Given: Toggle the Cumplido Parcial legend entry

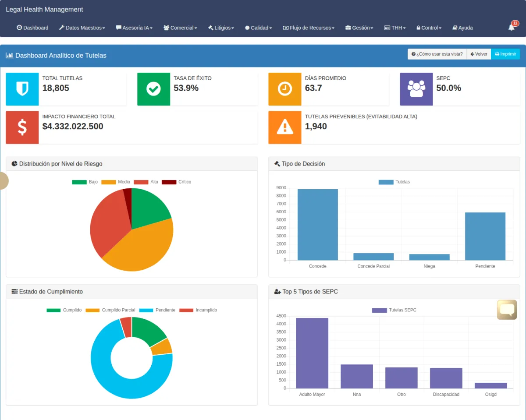Looking at the screenshot, I should coord(110,310).
